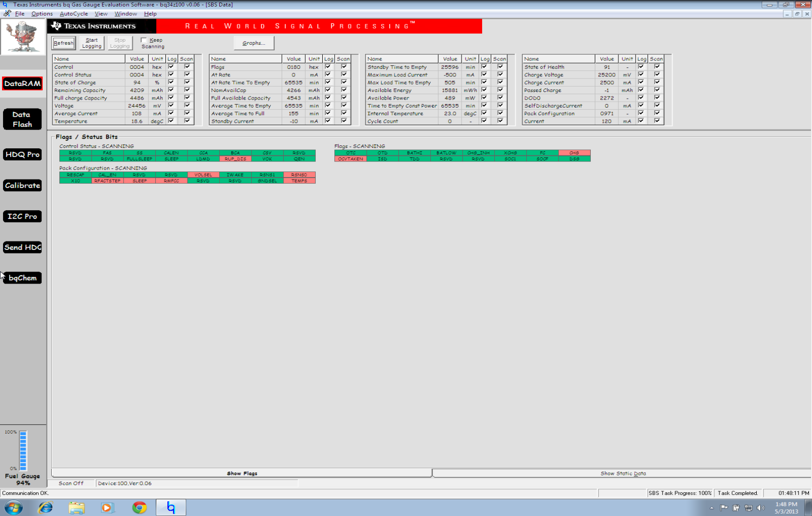
Task: Open Windows Explorer from the taskbar
Action: (x=76, y=507)
